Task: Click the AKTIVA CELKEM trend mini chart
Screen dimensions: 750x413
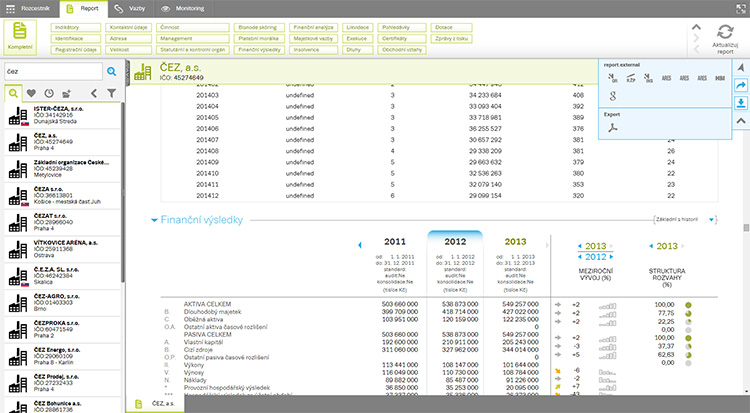Action: [607, 306]
